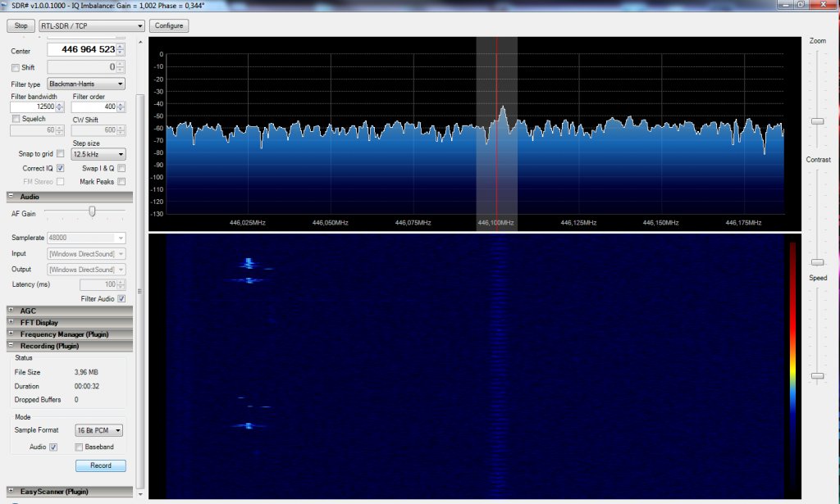The height and width of the screenshot is (504, 840).
Task: Click the AF Gain slider handle
Action: click(x=92, y=211)
